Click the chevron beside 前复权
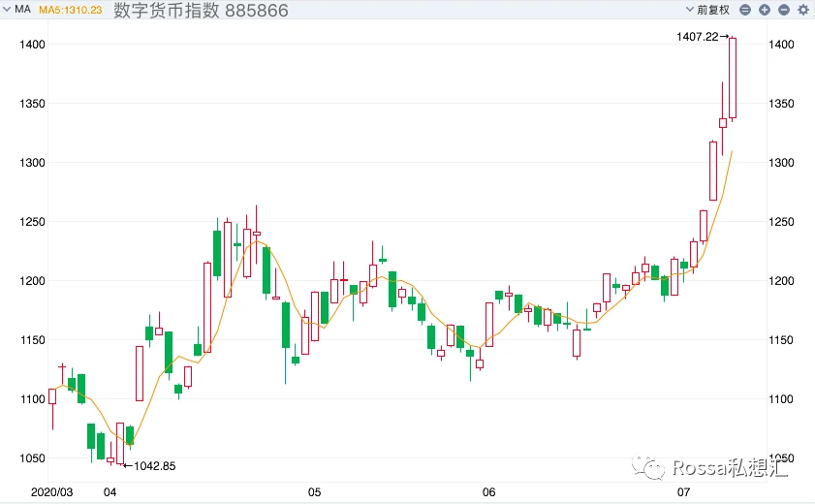This screenshot has width=815, height=504. (x=690, y=10)
